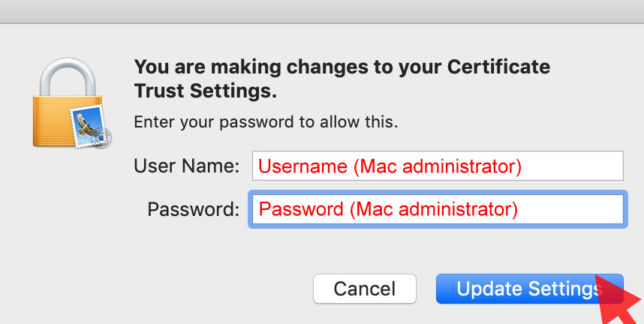Select the red Username (Mac administrator) text
This screenshot has width=644, height=324.
pyautogui.click(x=390, y=166)
